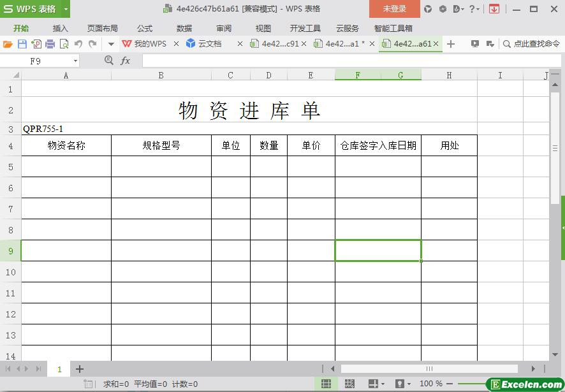Open the 开发工具 ribbon tab
Image resolution: width=565 pixels, height=392 pixels.
pos(305,28)
